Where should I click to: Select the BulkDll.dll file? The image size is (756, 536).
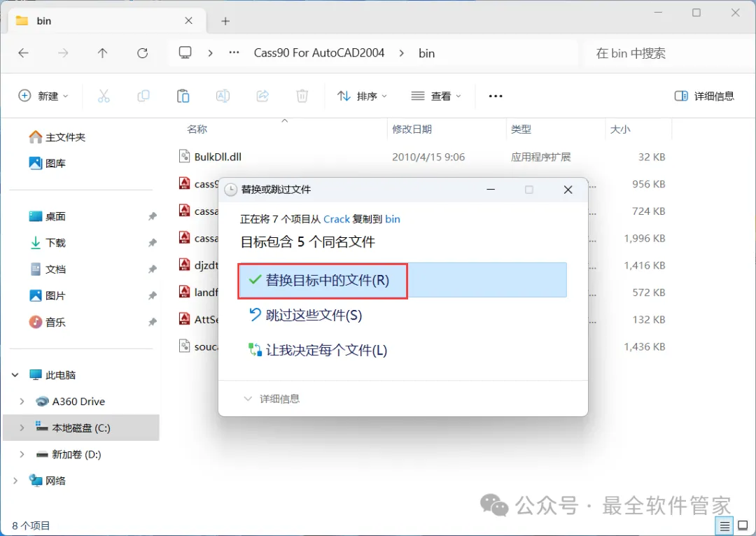tap(218, 157)
